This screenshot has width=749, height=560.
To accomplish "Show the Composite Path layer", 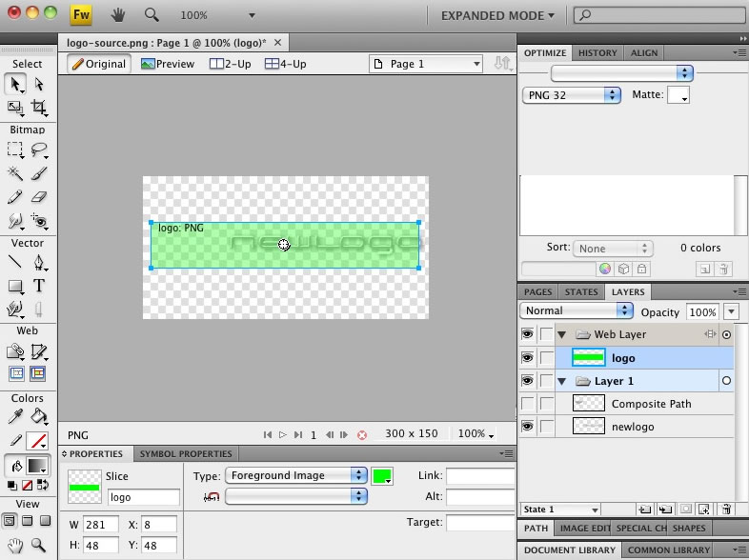I will pyautogui.click(x=527, y=404).
